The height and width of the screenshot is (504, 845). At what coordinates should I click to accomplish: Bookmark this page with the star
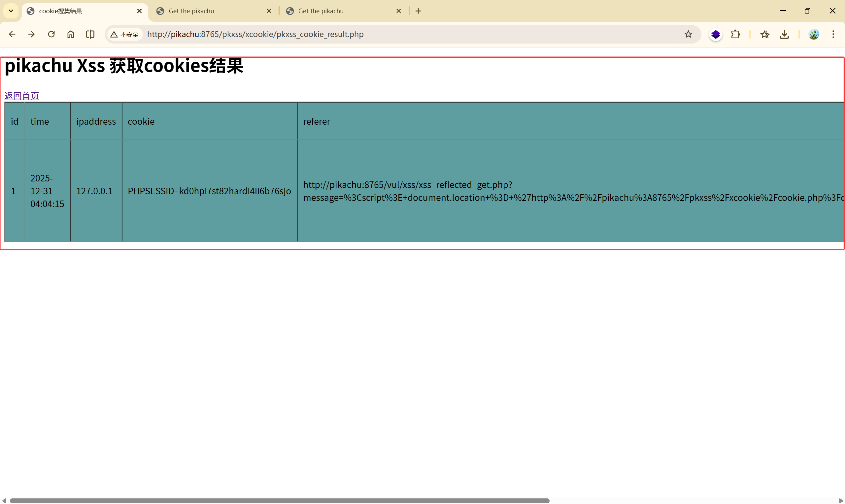pos(688,34)
